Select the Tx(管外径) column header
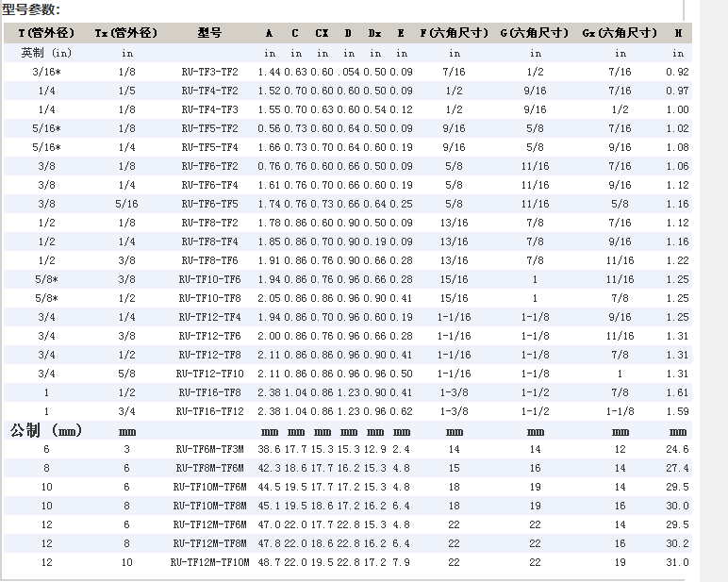The height and width of the screenshot is (582, 728). pyautogui.click(x=126, y=33)
